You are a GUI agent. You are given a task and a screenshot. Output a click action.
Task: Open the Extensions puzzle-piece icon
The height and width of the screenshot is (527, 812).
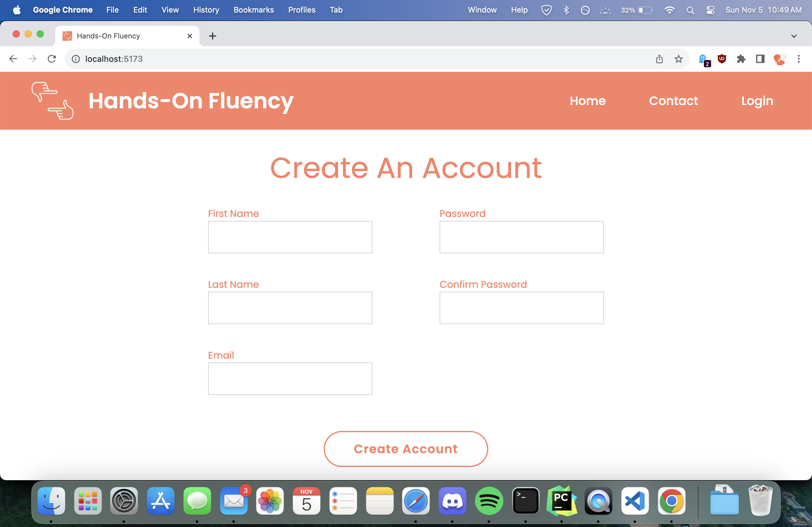pyautogui.click(x=741, y=59)
